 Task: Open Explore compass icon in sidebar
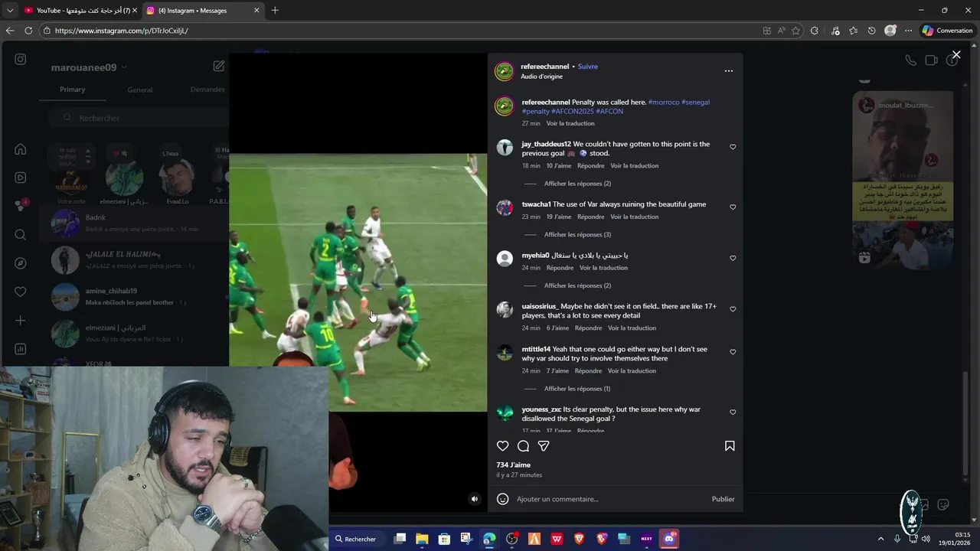(x=21, y=263)
